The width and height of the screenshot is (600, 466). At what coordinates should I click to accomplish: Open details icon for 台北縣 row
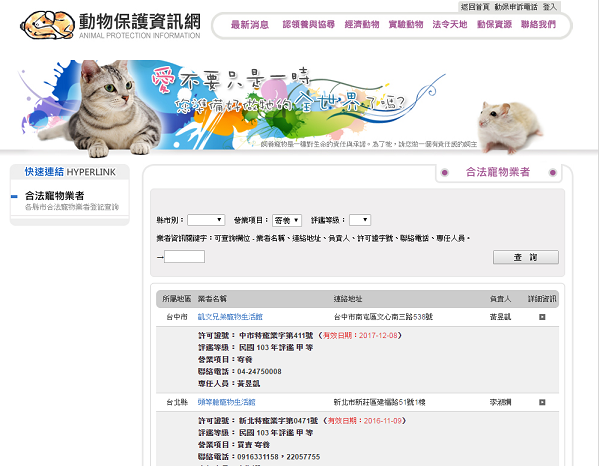pyautogui.click(x=542, y=402)
